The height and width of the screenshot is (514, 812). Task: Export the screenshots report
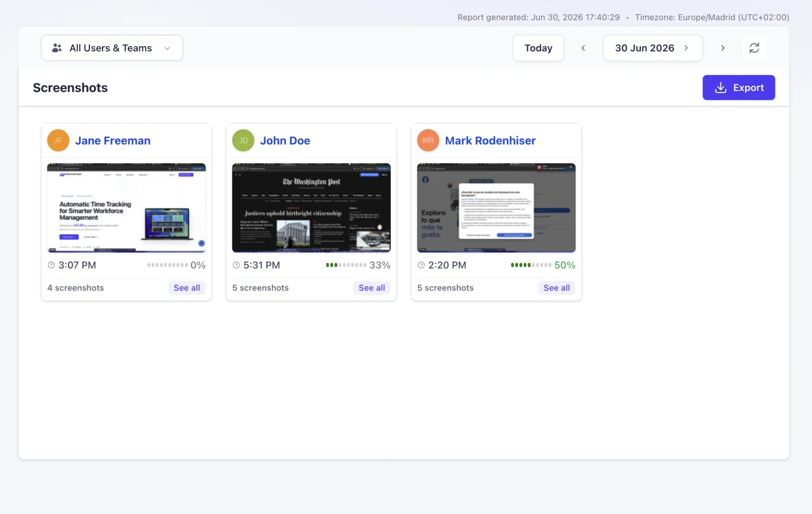tap(738, 87)
